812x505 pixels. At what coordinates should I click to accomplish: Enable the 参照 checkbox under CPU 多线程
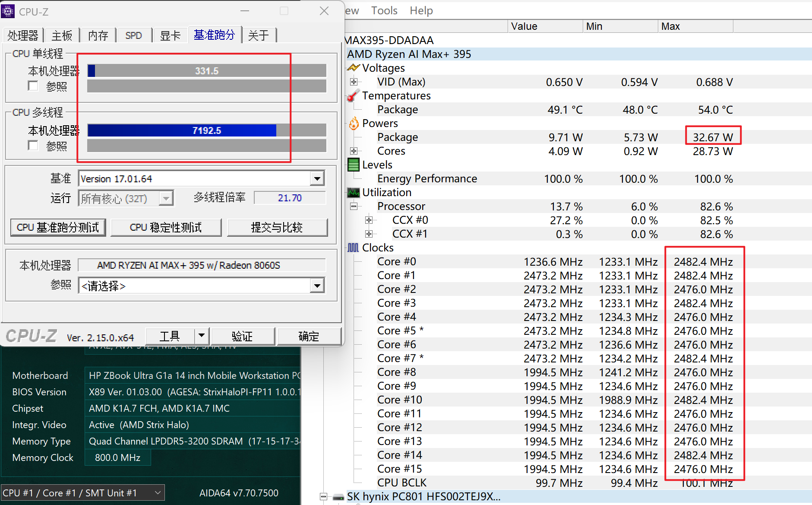(33, 146)
